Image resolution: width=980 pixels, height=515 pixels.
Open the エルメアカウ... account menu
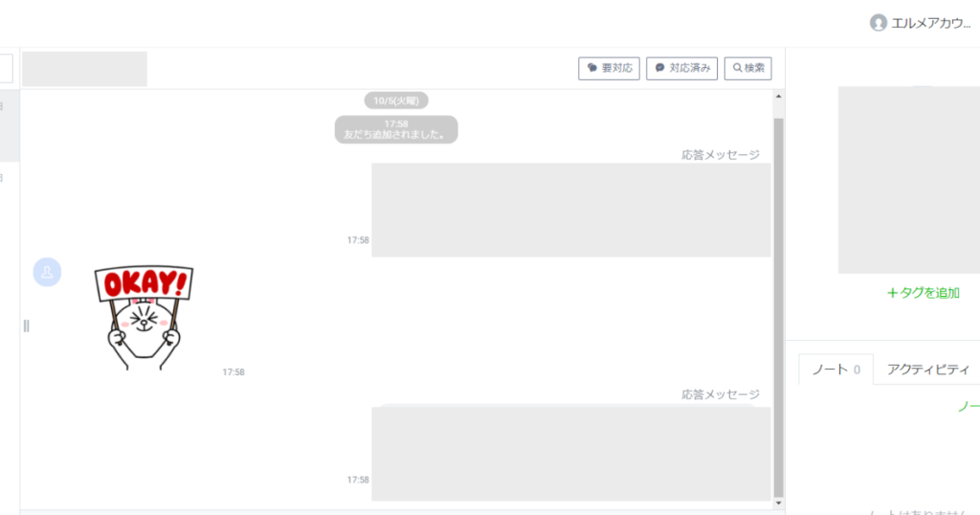[921, 23]
